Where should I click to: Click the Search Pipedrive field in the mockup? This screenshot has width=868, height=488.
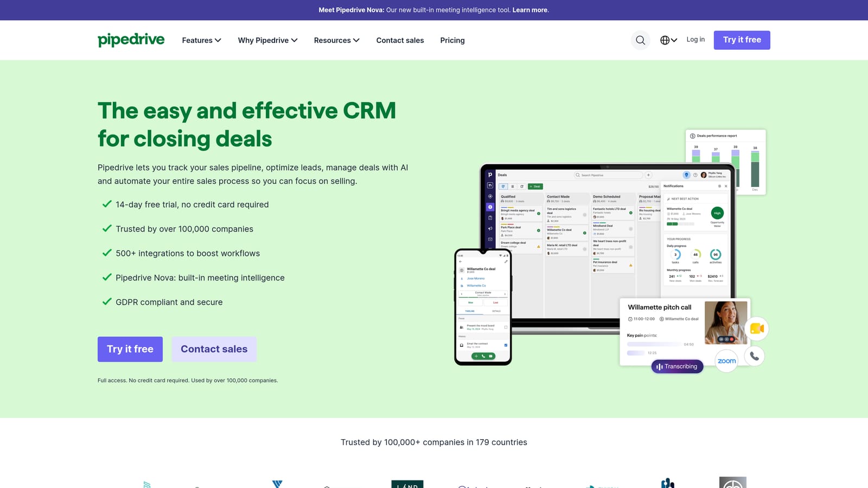(x=608, y=175)
